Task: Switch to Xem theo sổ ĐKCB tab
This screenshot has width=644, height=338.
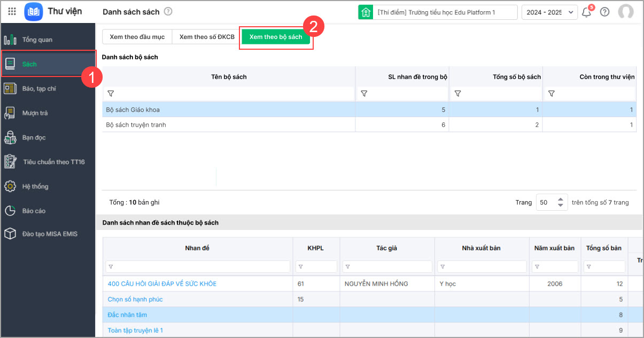Action: (x=206, y=37)
